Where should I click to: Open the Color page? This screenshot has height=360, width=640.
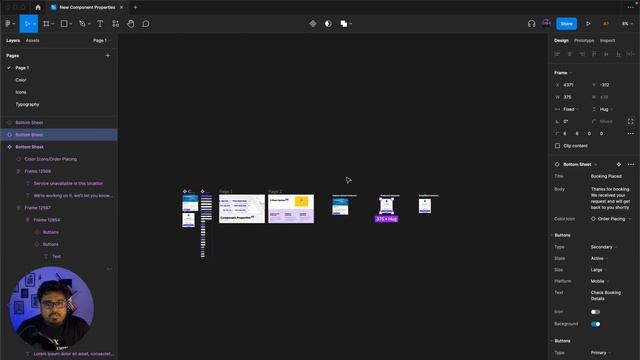pos(21,80)
